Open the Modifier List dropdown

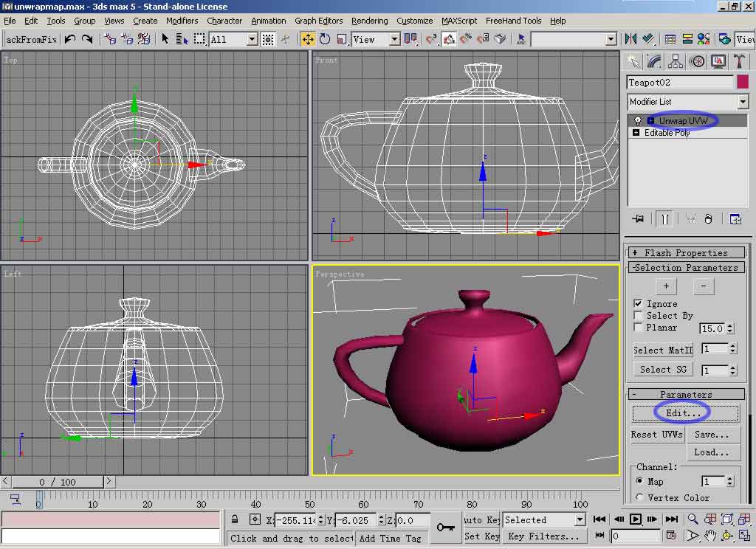743,102
